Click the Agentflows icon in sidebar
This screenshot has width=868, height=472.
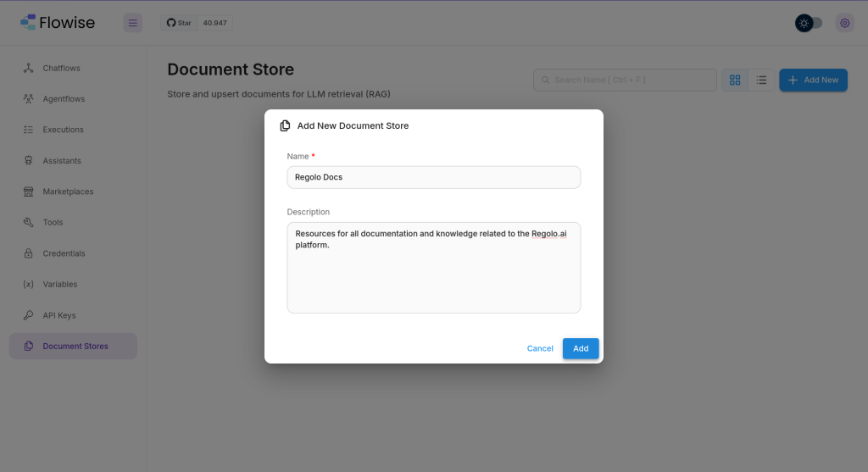point(28,98)
